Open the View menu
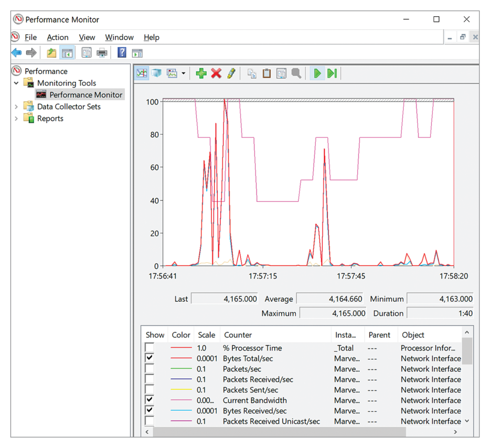The width and height of the screenshot is (490, 448). [x=87, y=37]
